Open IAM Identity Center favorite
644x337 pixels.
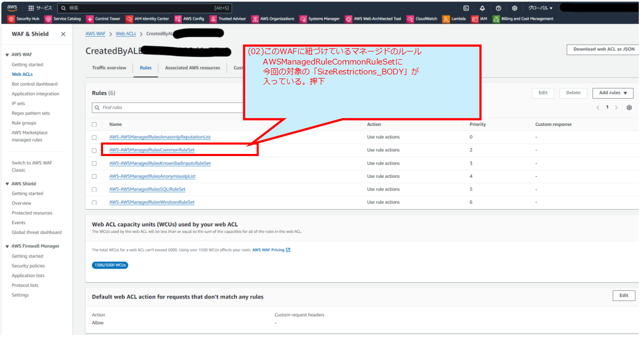pos(148,19)
